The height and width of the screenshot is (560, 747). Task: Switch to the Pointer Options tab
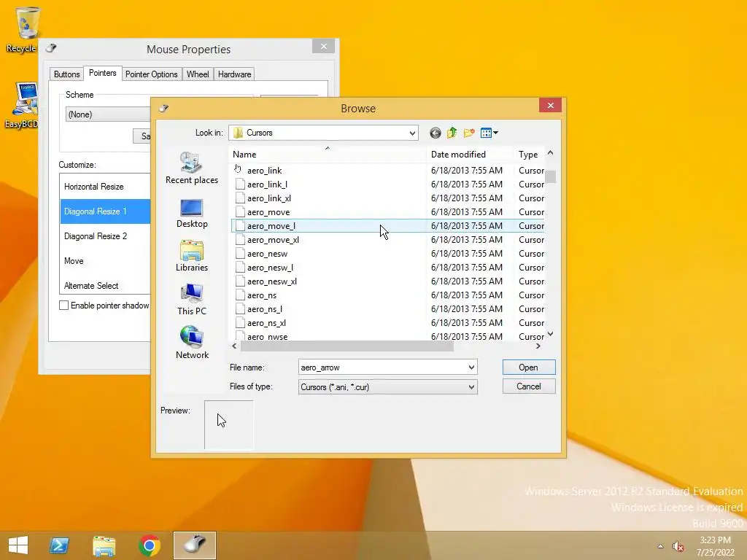[x=152, y=74]
